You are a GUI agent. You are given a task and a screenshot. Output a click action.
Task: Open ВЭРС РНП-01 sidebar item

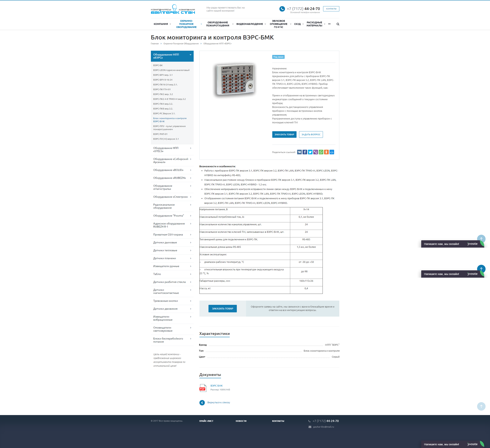point(160,134)
